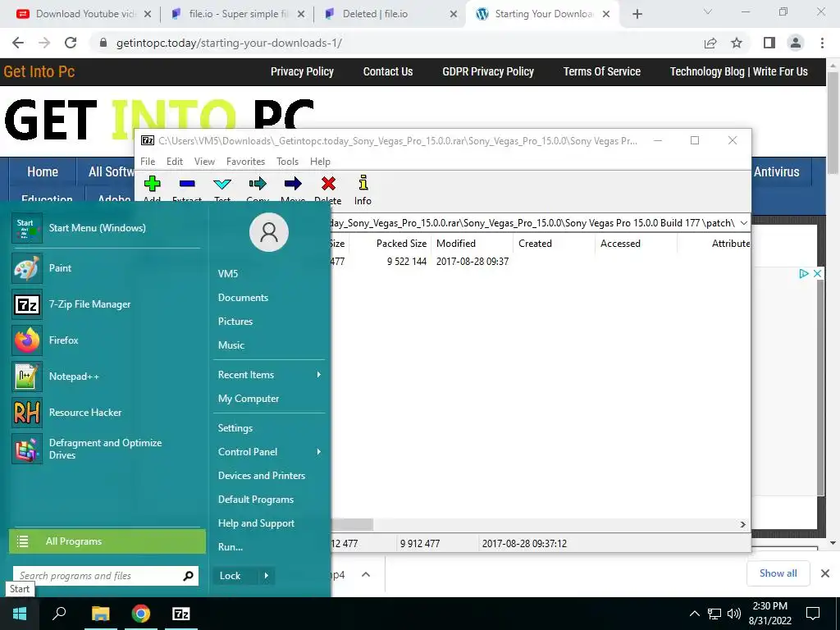Click the Windows Start button on taskbar
The image size is (840, 630).
click(x=20, y=614)
